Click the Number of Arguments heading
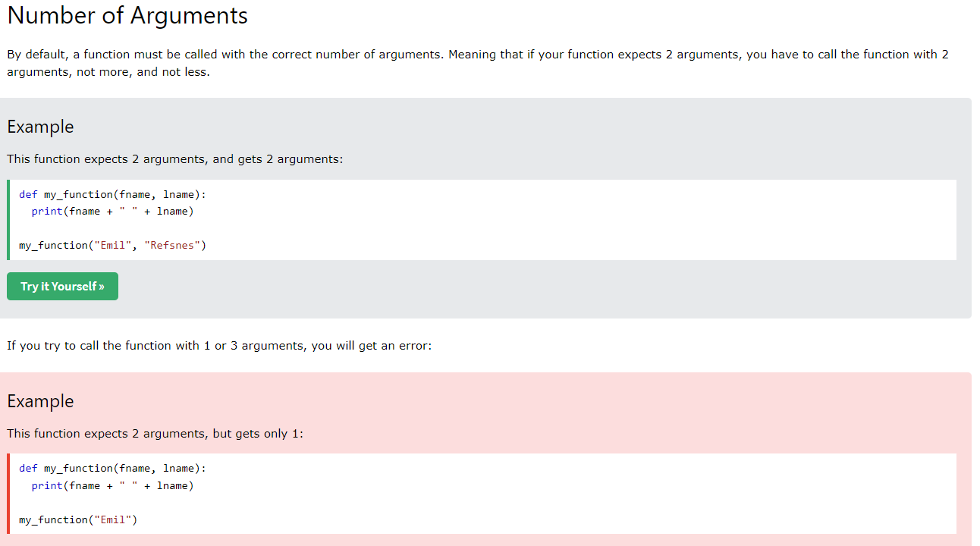 click(x=127, y=15)
